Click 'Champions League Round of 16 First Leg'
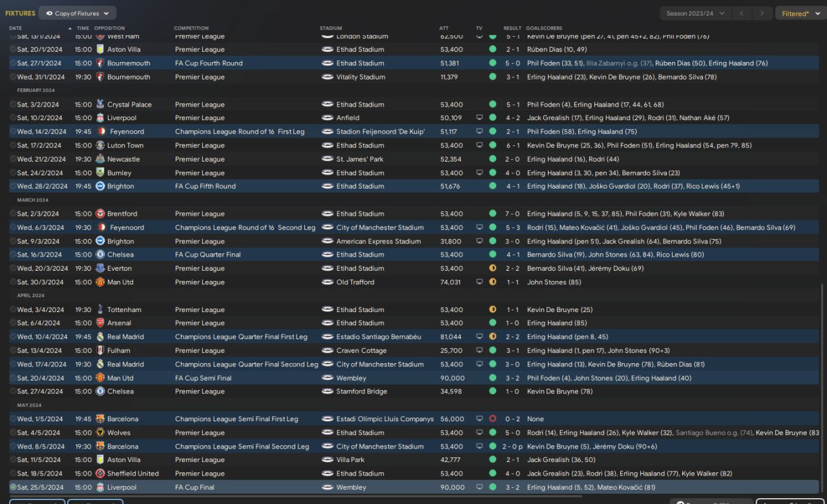The width and height of the screenshot is (827, 504). point(240,132)
